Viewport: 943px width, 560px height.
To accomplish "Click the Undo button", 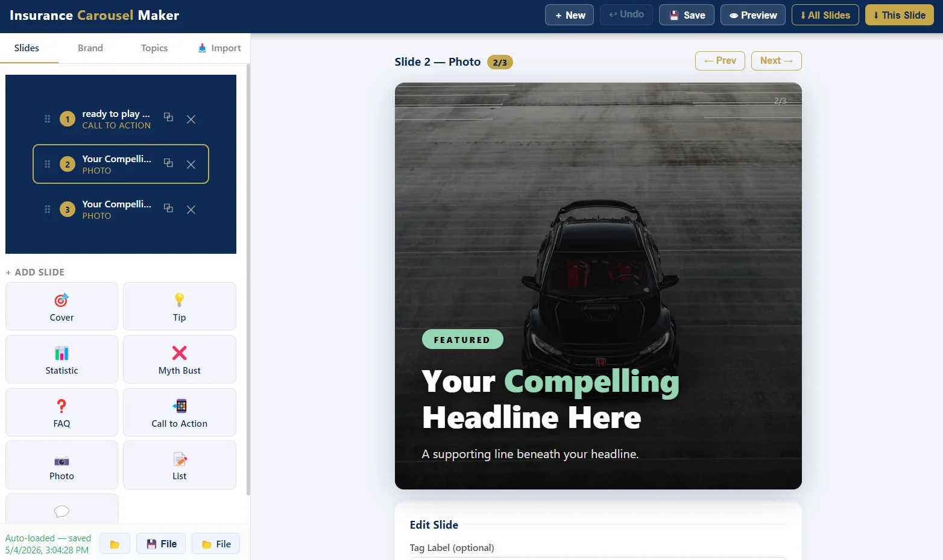I will tap(626, 14).
